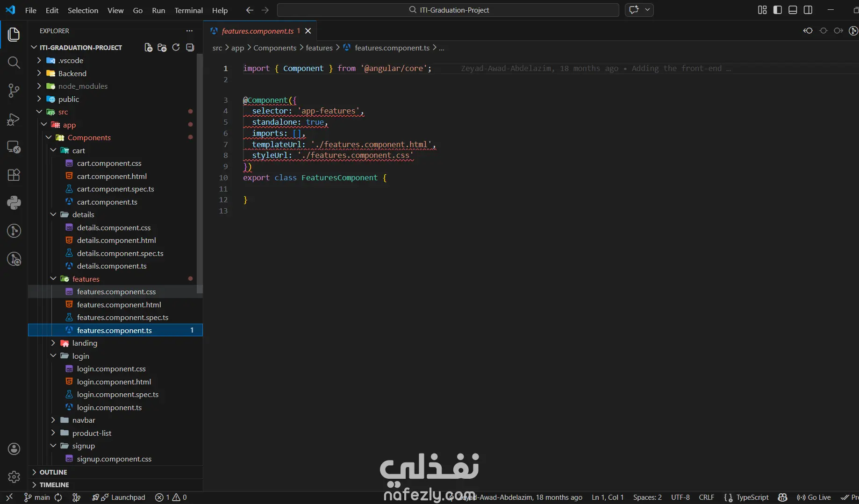Show errors and warnings count in status bar
The height and width of the screenshot is (504, 859).
pyautogui.click(x=171, y=497)
